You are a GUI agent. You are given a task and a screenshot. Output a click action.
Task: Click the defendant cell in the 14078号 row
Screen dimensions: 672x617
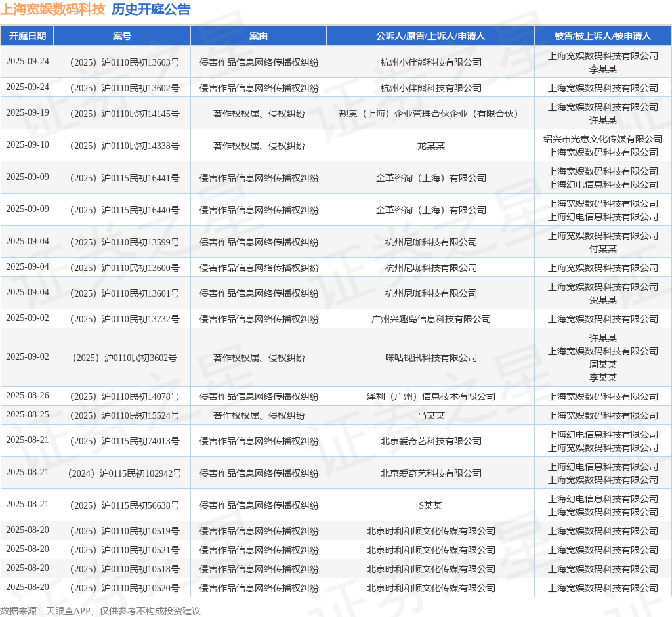click(602, 396)
